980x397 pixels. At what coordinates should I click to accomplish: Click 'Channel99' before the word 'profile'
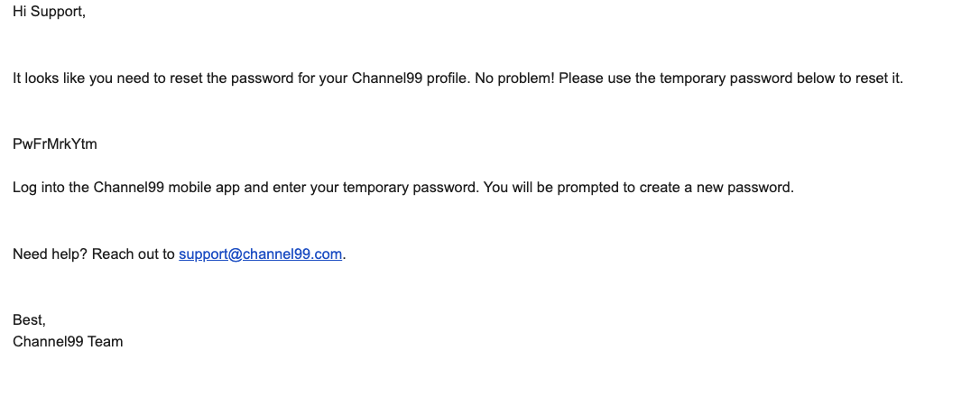[387, 78]
